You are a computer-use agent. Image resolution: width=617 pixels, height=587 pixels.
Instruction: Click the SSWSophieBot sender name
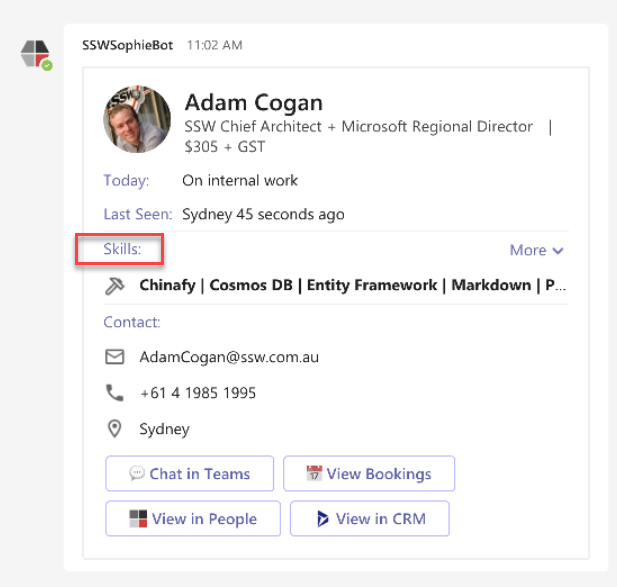(127, 45)
